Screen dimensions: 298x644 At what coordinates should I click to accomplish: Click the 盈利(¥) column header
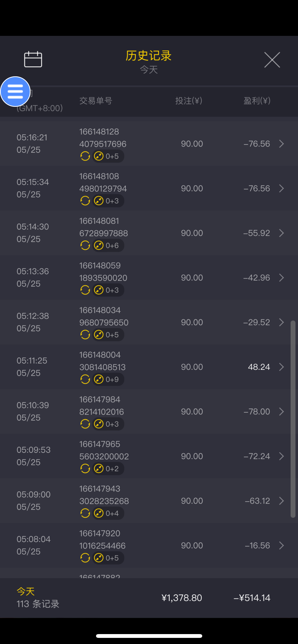pyautogui.click(x=257, y=101)
